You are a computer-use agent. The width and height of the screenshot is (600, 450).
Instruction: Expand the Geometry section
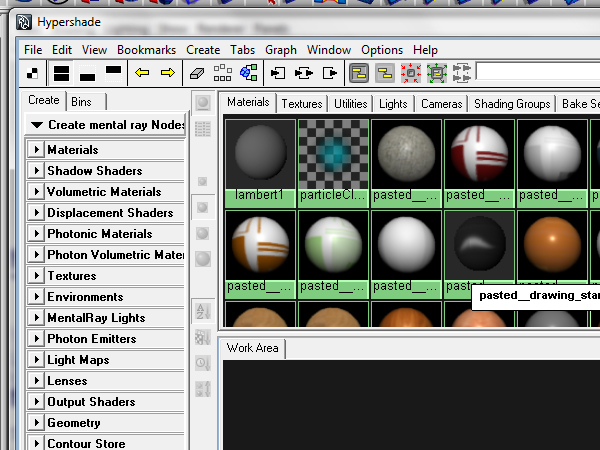click(x=37, y=423)
